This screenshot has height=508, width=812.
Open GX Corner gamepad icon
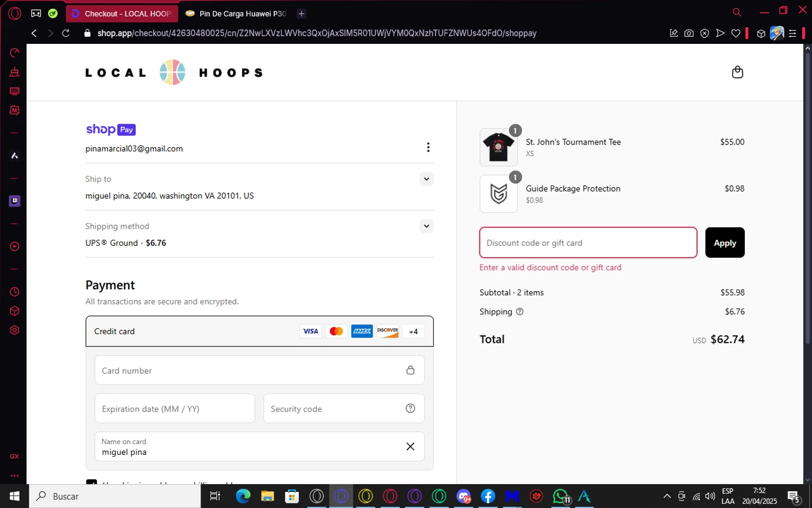point(36,14)
